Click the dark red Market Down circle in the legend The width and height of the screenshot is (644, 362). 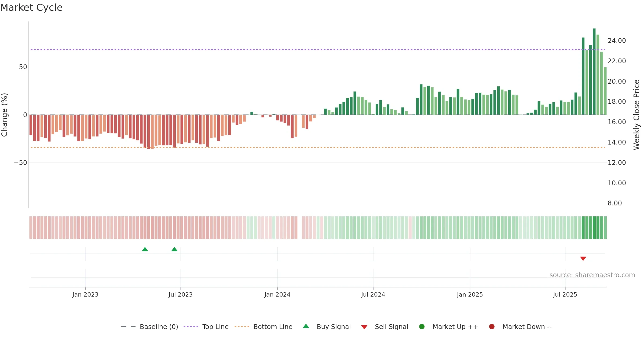click(492, 327)
